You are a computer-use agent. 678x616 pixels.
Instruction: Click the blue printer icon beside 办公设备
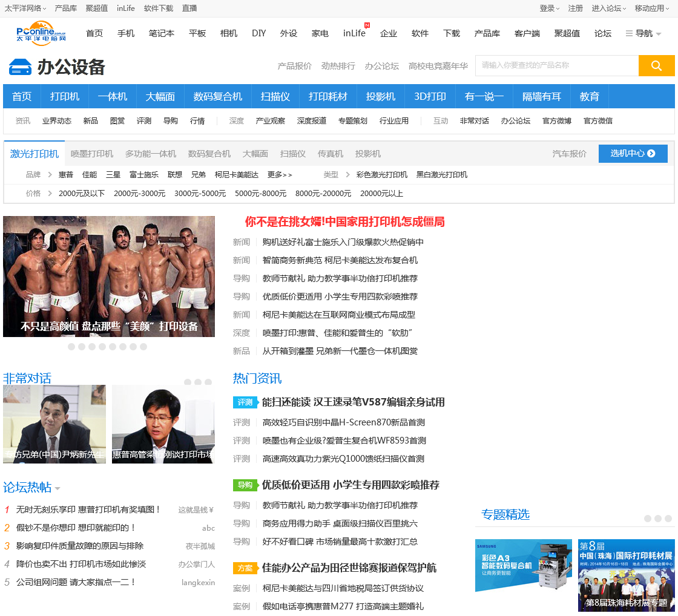(x=21, y=67)
